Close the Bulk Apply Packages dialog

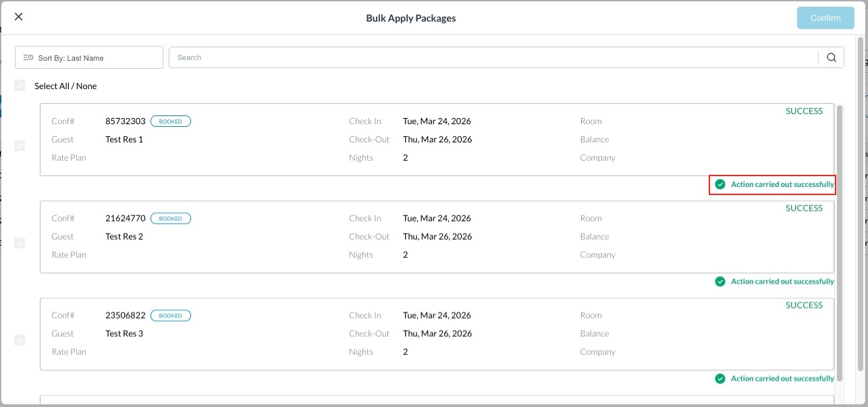click(18, 17)
